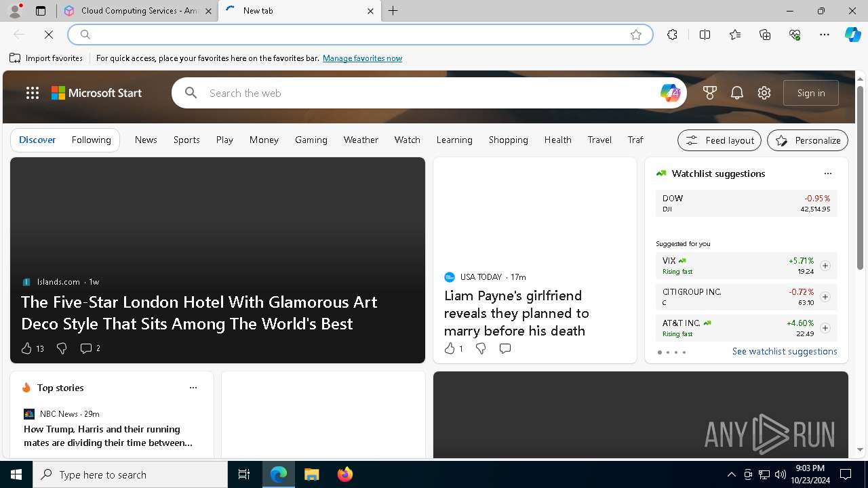Screen dimensions: 868x488
Task: Click the Personalize button
Action: tap(808, 140)
